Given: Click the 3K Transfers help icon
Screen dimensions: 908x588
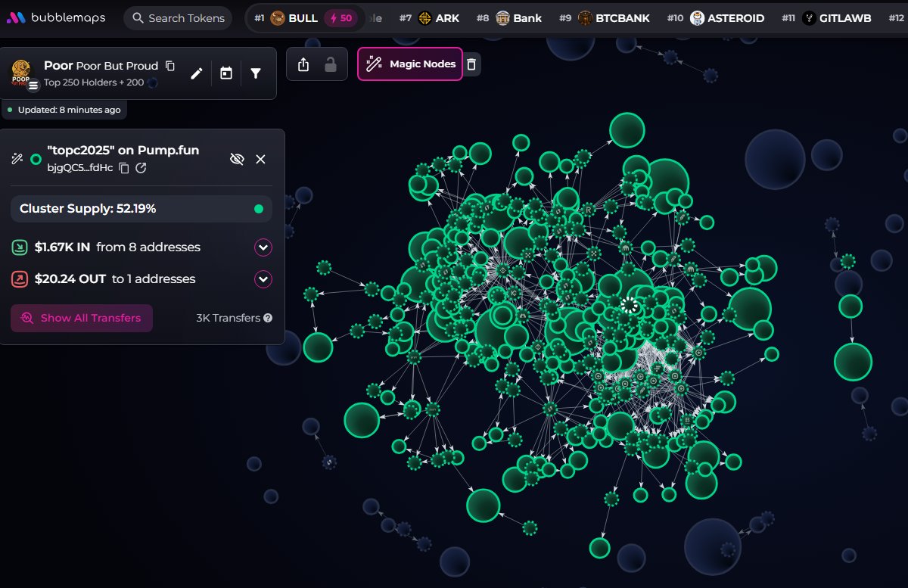Looking at the screenshot, I should tap(268, 319).
